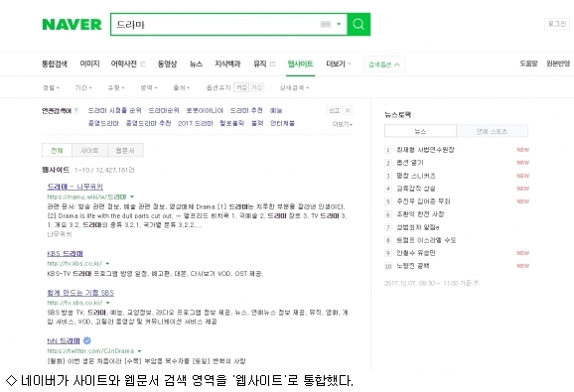Viewport: 574px width, 392px height.
Task: Switch to the 뉴스 tab
Action: (x=196, y=64)
